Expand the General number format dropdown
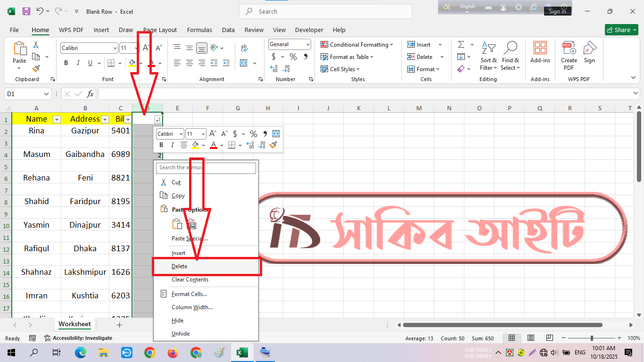 [308, 44]
